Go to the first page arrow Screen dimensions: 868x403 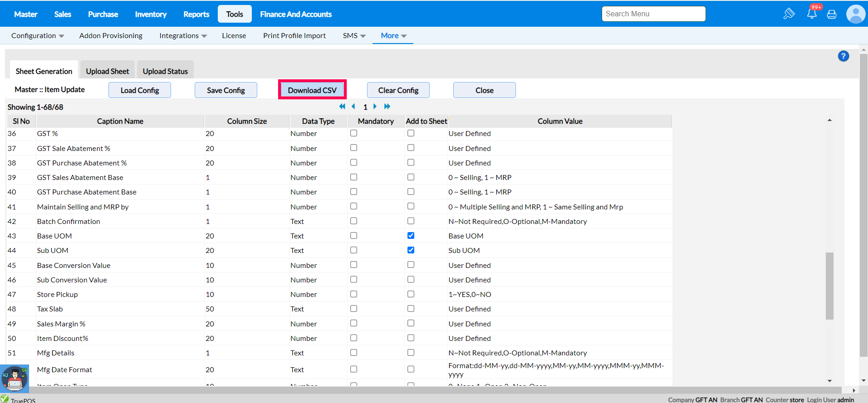point(342,107)
